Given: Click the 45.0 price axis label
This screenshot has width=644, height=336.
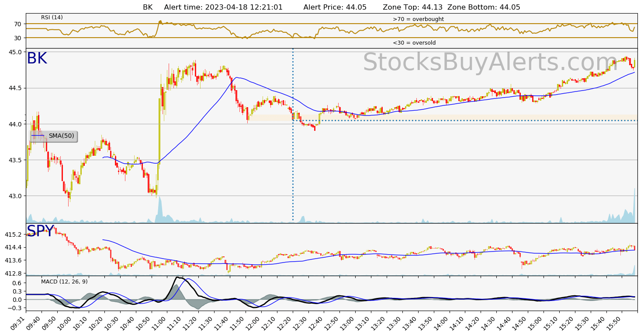Looking at the screenshot, I should (16, 52).
